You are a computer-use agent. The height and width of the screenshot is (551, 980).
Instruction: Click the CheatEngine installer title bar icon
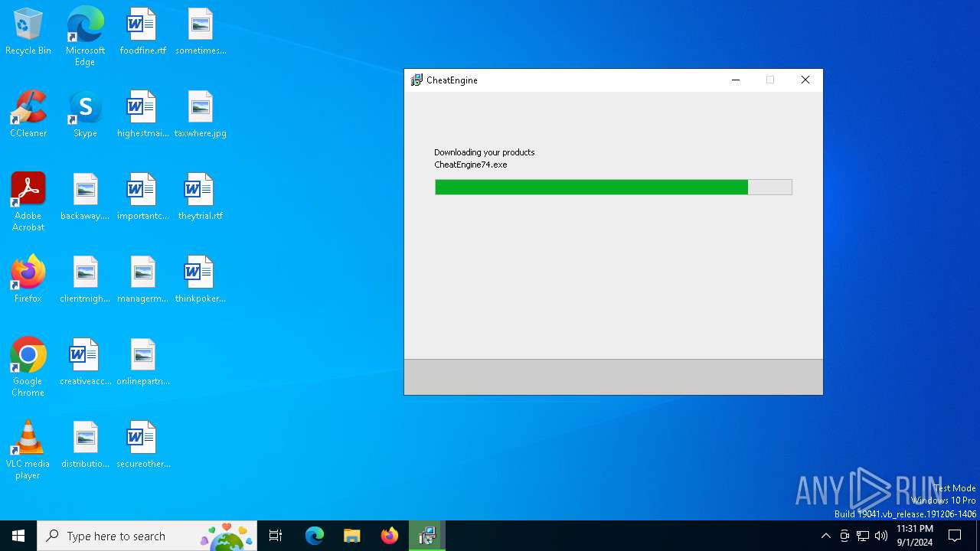416,80
